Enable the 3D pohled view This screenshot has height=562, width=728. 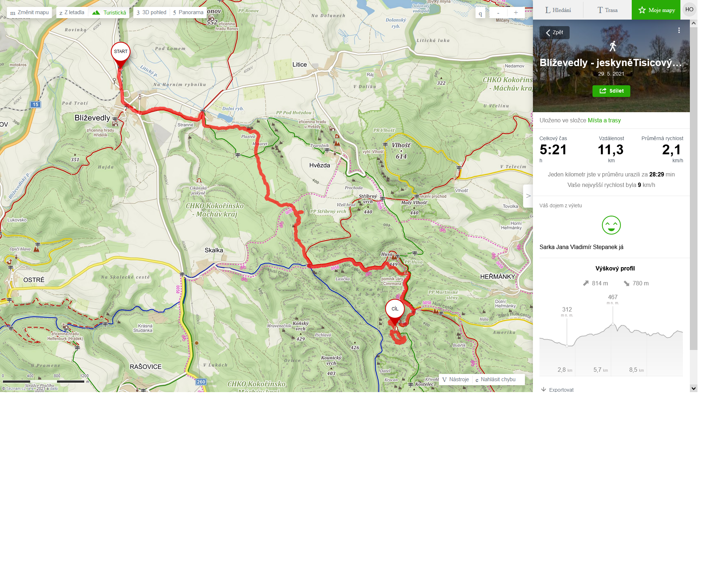click(151, 12)
